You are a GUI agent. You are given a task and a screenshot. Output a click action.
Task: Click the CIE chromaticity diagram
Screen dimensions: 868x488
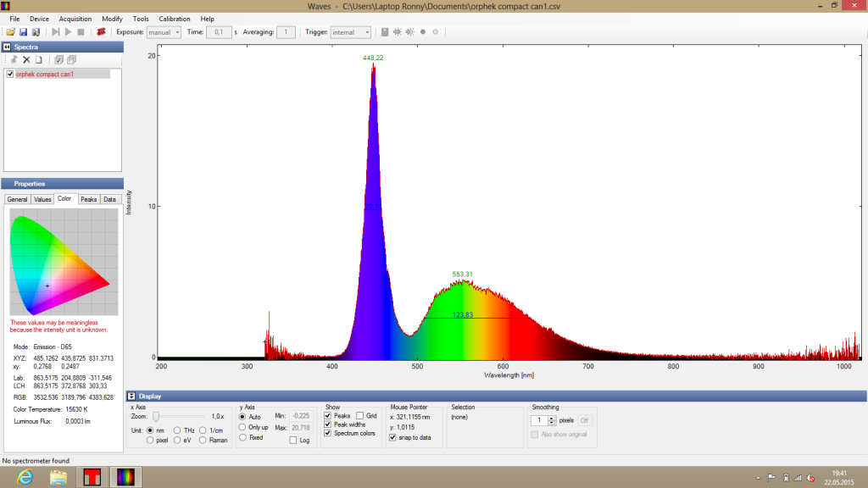pos(64,263)
